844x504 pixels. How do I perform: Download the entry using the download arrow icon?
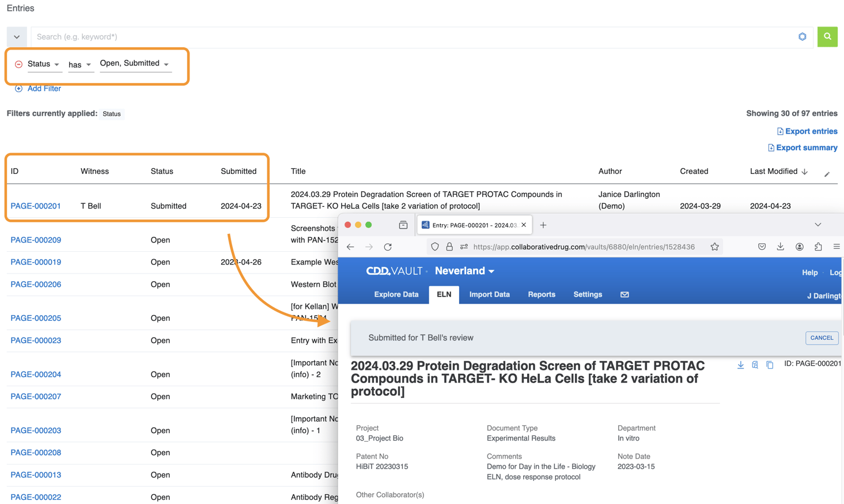[740, 365]
